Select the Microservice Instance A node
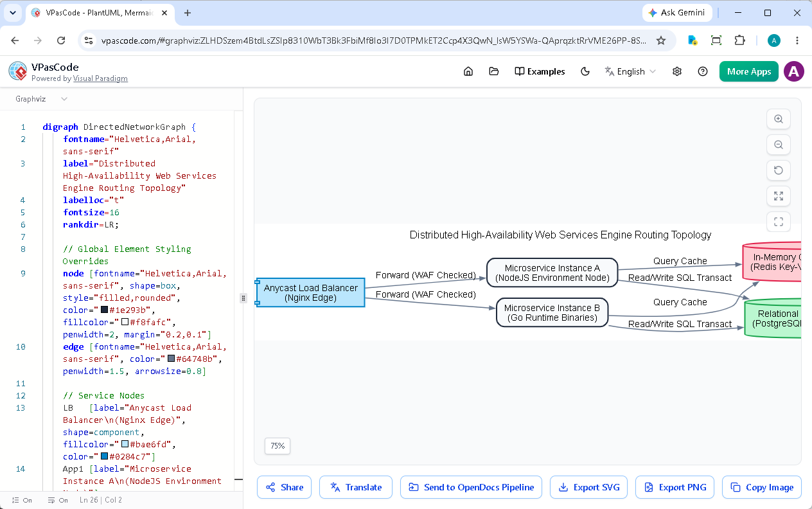The width and height of the screenshot is (812, 509). tap(552, 272)
